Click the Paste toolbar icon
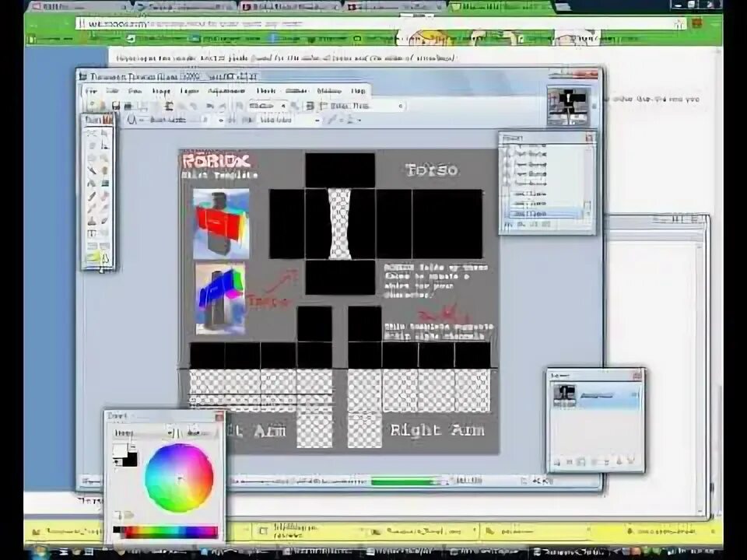Screen dimensions: 747x560 click(168, 106)
